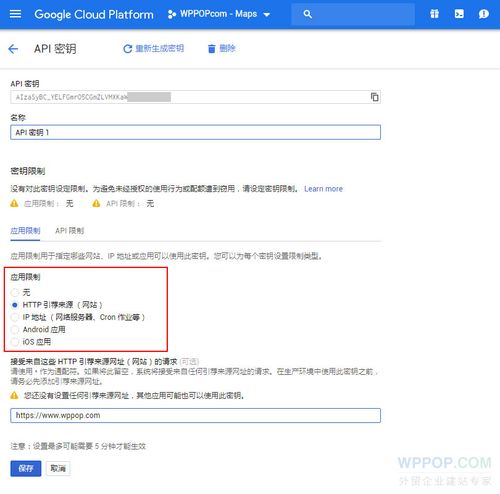The width and height of the screenshot is (500, 494).
Task: Go back with the left arrow
Action: coord(13,49)
